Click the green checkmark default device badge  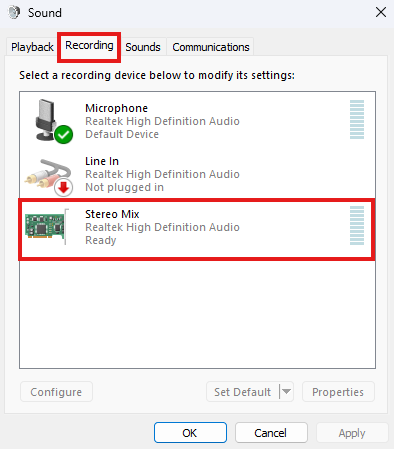coord(64,135)
